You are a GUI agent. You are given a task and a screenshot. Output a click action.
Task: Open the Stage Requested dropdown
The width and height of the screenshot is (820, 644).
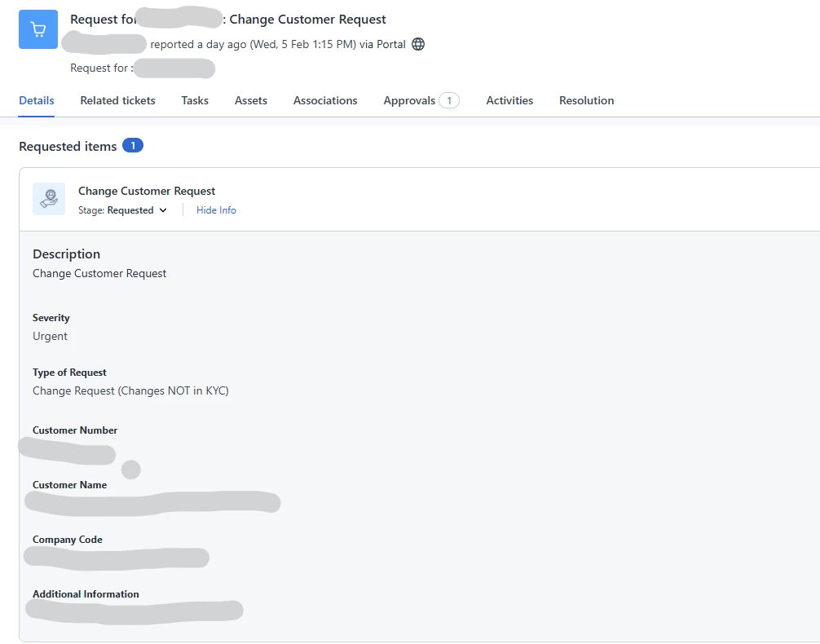point(123,210)
